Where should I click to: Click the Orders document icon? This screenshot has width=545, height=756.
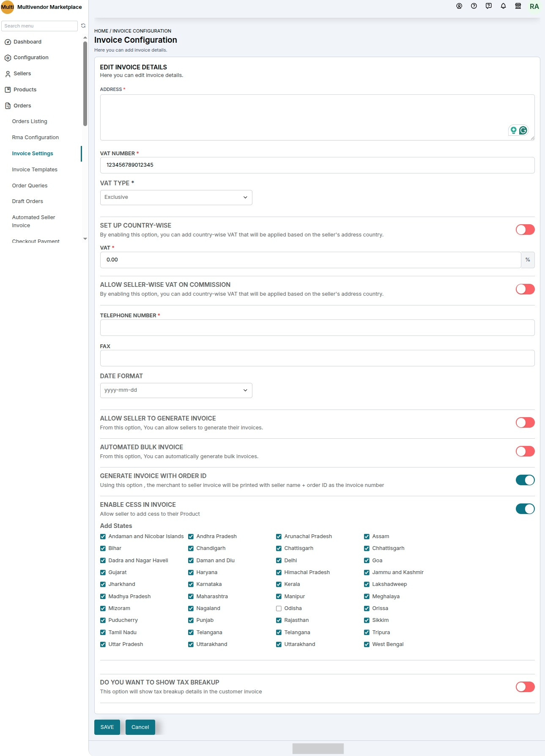[8, 106]
